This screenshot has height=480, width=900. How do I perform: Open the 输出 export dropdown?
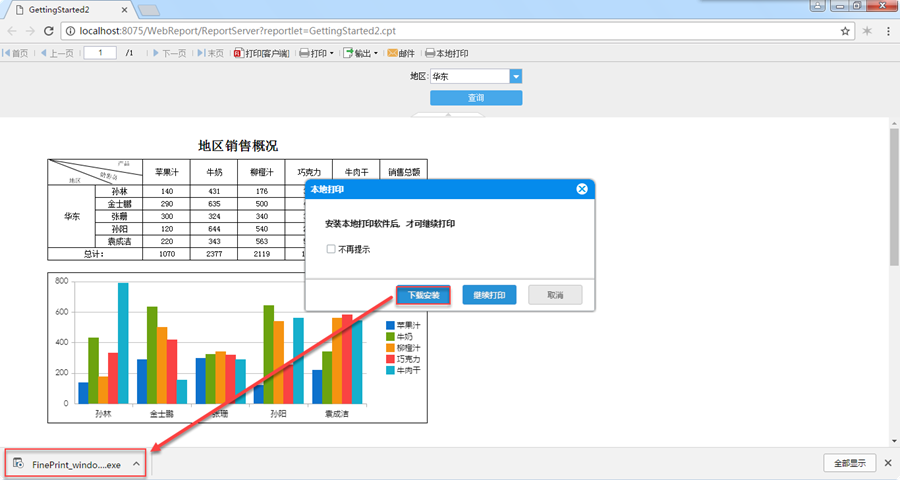361,53
